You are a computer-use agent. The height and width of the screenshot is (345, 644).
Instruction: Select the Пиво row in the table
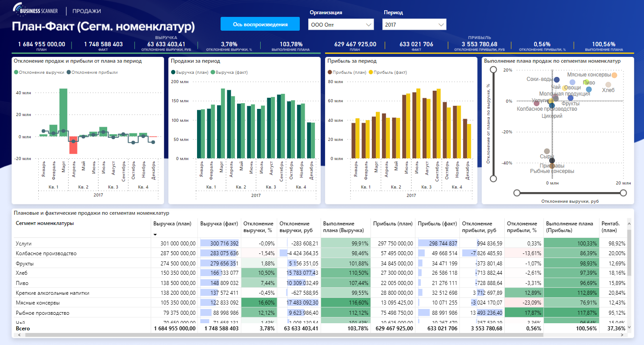tap(320, 283)
